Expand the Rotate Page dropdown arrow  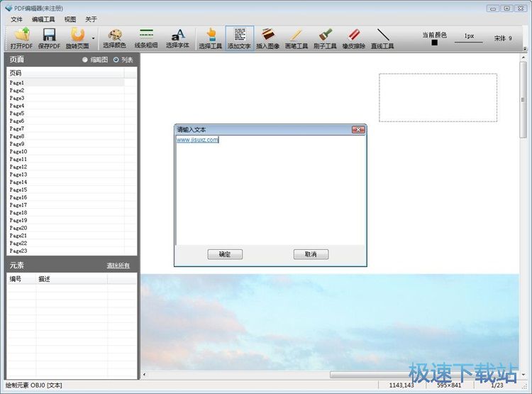click(x=94, y=38)
